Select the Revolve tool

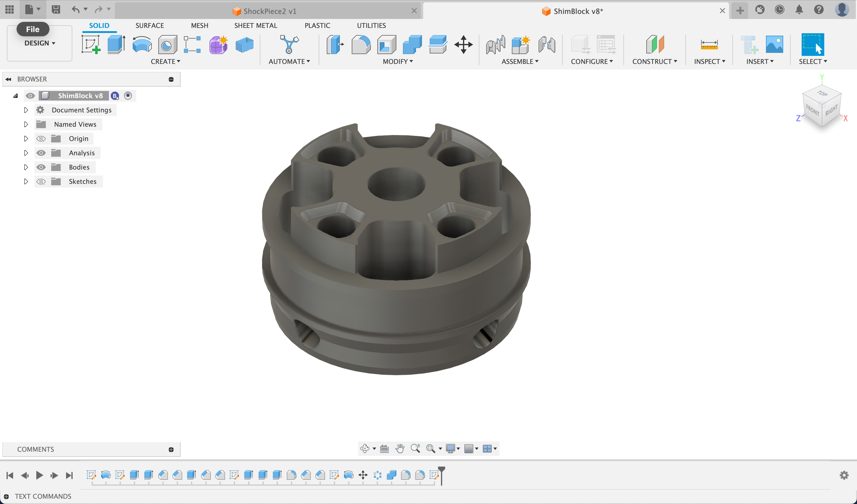[x=142, y=45]
